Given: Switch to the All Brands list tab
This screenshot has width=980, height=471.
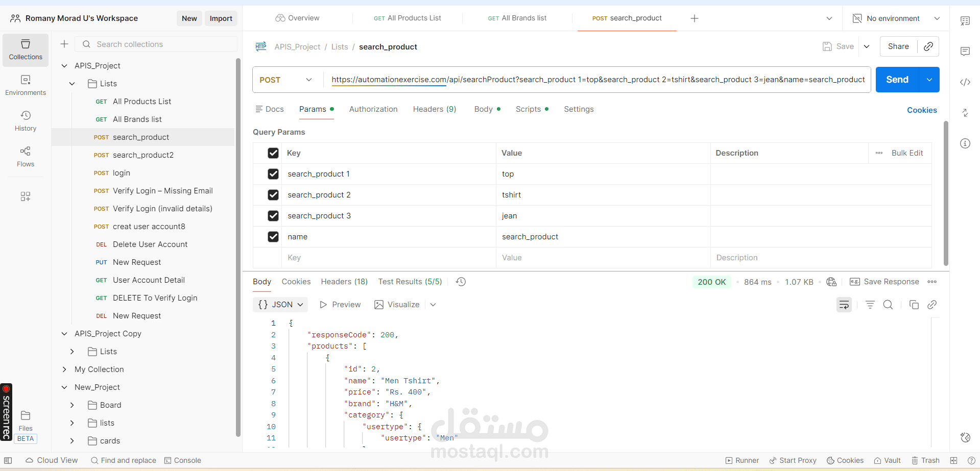Looking at the screenshot, I should 517,18.
